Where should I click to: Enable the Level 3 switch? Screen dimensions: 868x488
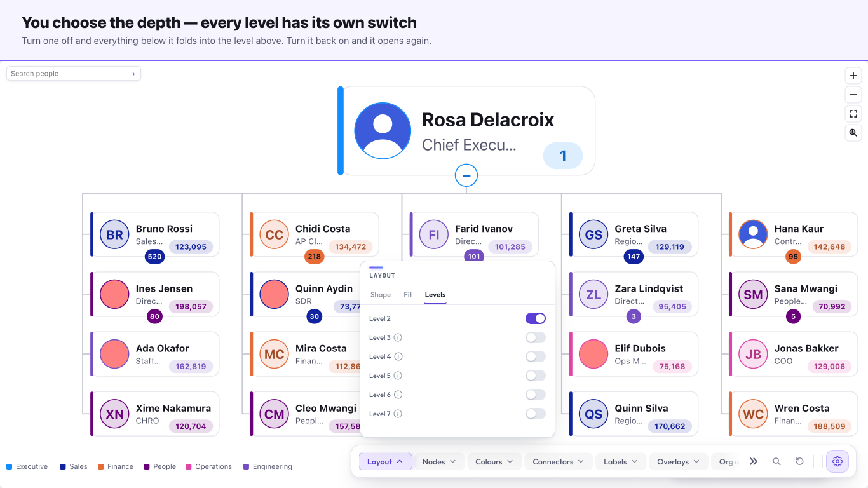[536, 337]
